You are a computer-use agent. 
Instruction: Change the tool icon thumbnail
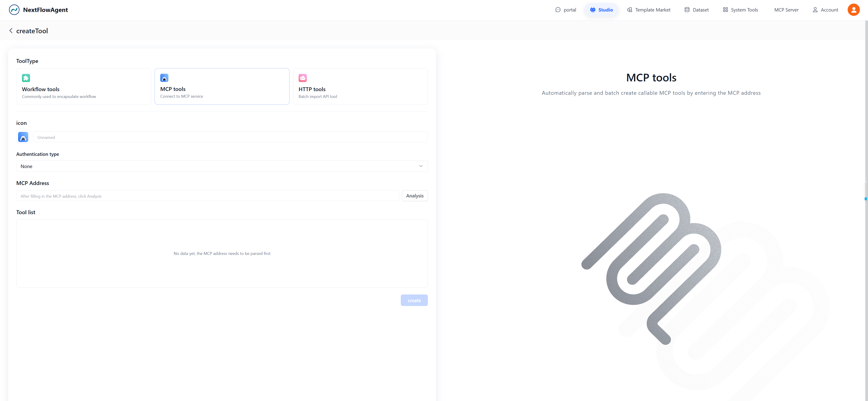point(23,137)
